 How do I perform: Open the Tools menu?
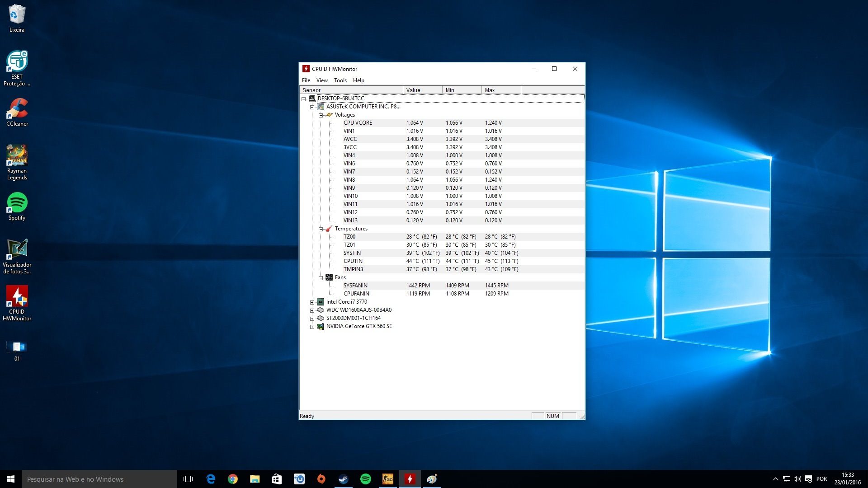pos(340,80)
